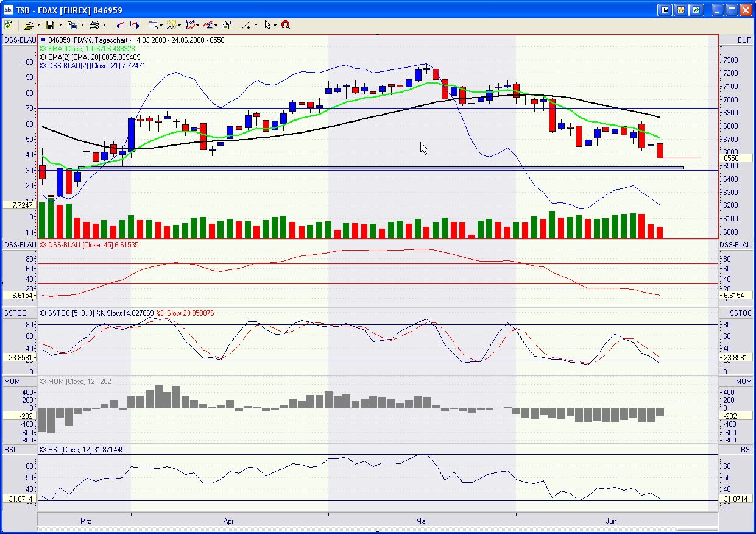756x534 pixels.
Task: Click the left -202 momentum value label
Action: 19,416
